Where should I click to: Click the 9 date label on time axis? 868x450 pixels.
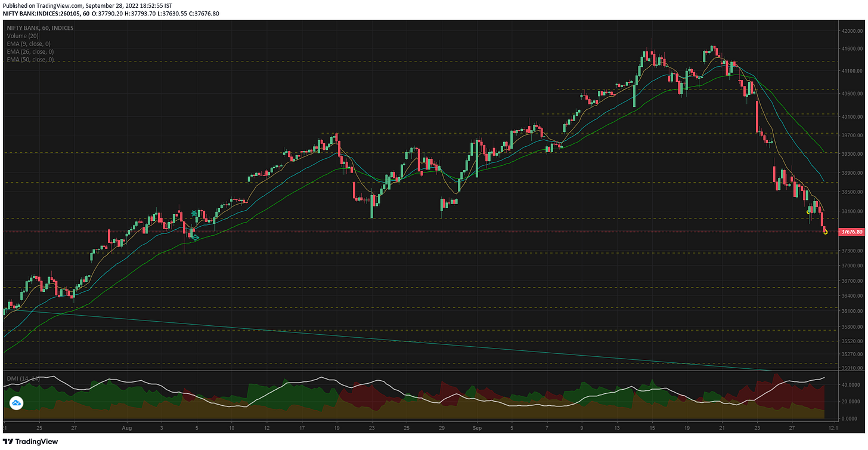[x=582, y=428]
